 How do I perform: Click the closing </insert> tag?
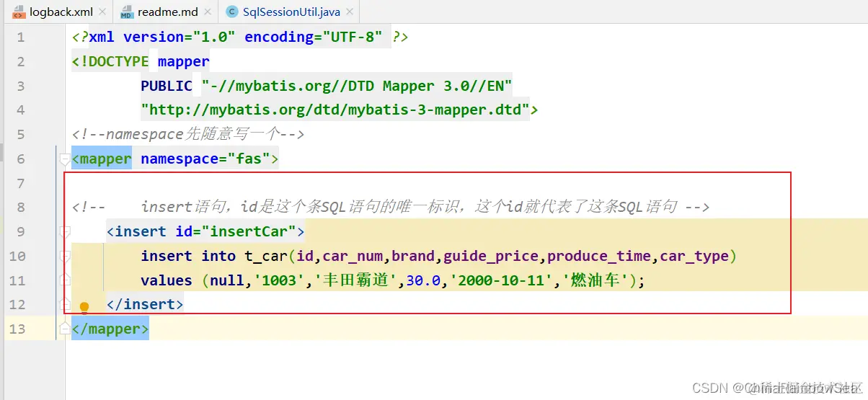point(145,304)
